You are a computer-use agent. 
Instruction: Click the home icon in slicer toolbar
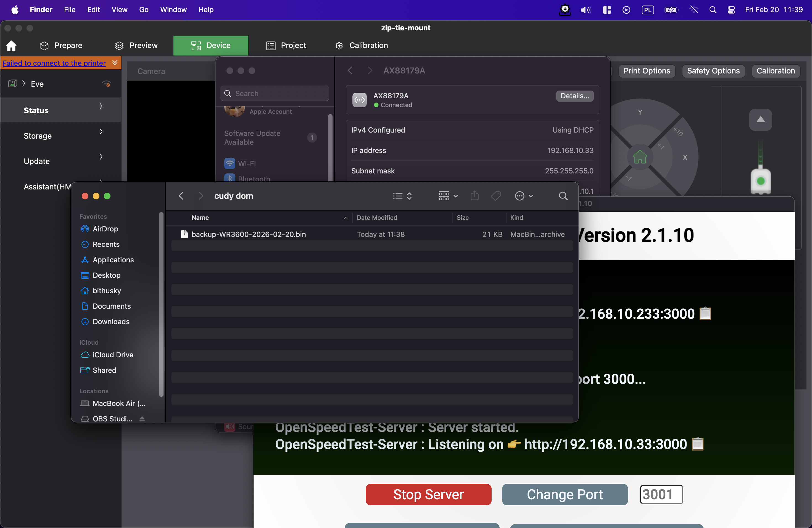point(11,46)
